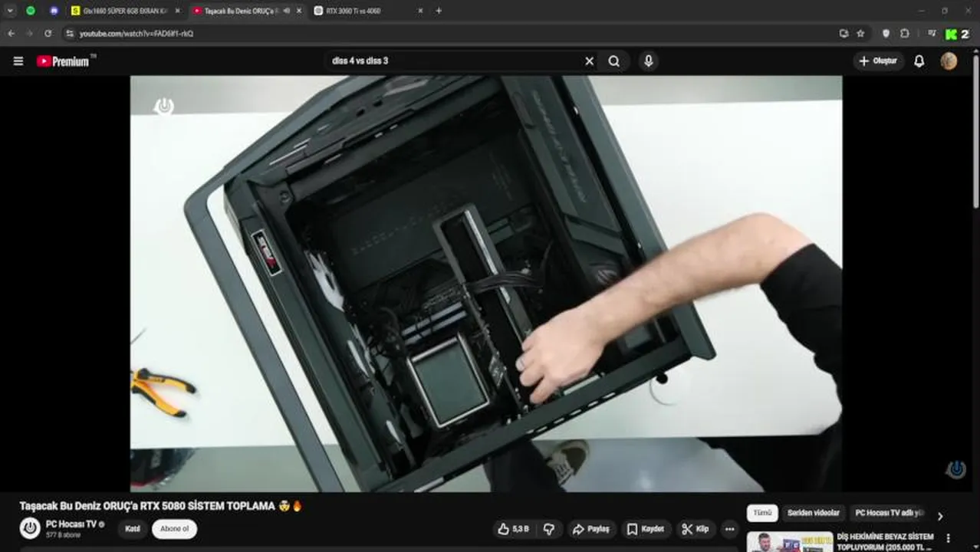Image resolution: width=980 pixels, height=552 pixels.
Task: Open options for Diş Hekimine Beyaz Sistem video
Action: [x=949, y=538]
